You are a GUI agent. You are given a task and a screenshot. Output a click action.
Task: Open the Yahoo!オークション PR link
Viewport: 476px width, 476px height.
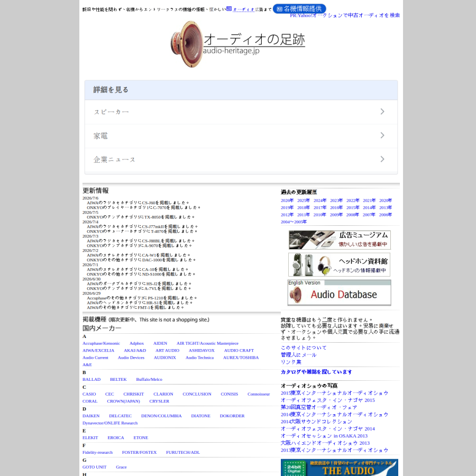coord(344,15)
